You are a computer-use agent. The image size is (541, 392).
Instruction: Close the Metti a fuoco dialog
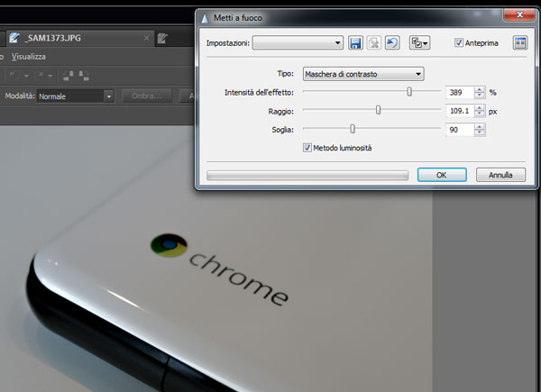coord(519,14)
